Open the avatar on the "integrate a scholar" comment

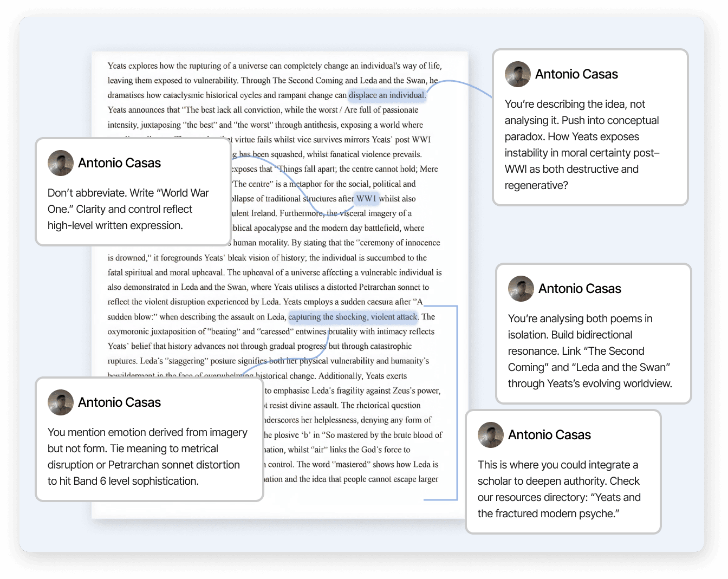(x=491, y=435)
